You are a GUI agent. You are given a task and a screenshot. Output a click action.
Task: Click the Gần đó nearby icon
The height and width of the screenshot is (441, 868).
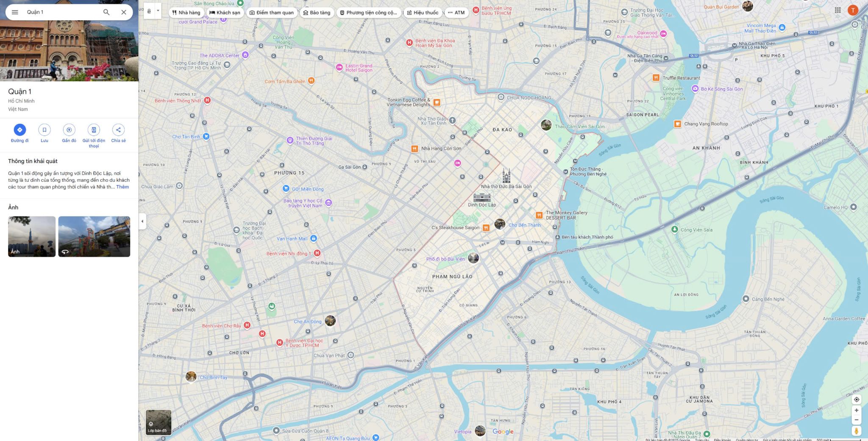point(69,130)
